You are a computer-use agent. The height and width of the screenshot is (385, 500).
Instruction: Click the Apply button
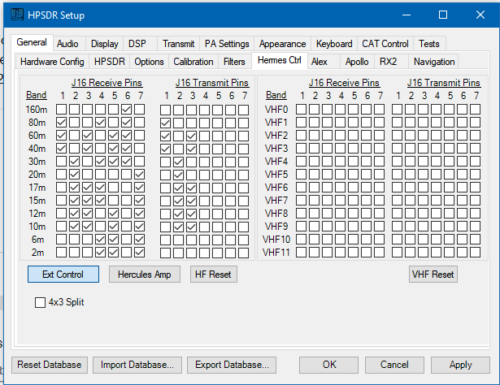click(x=460, y=365)
